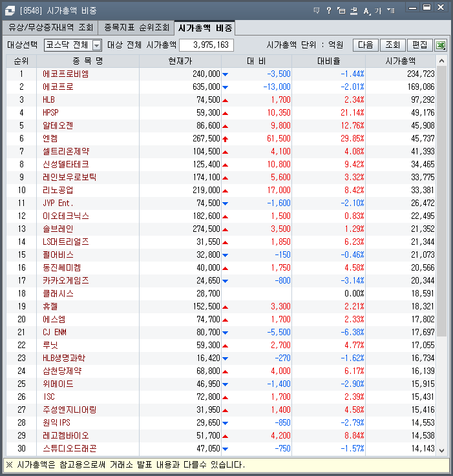
Task: Click the 시가총액 column header
Action: (x=401, y=61)
